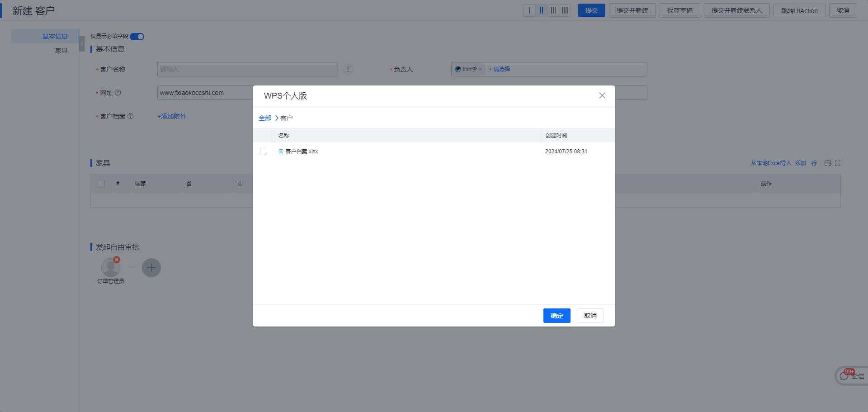The height and width of the screenshot is (412, 868).
Task: Switch to the 家具 section tab
Action: point(61,51)
